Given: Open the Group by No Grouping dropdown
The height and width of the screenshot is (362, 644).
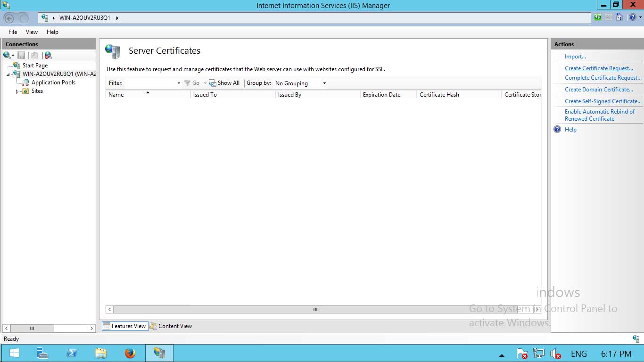Looking at the screenshot, I should pyautogui.click(x=301, y=83).
